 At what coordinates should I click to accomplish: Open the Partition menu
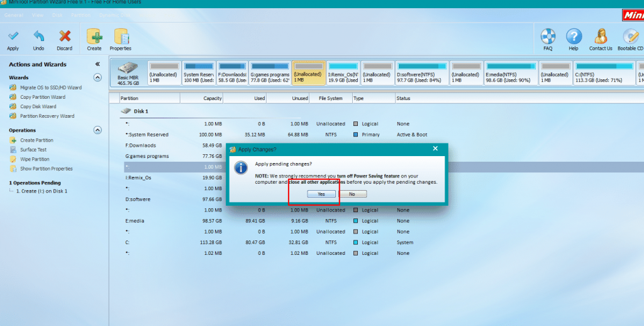(x=81, y=15)
